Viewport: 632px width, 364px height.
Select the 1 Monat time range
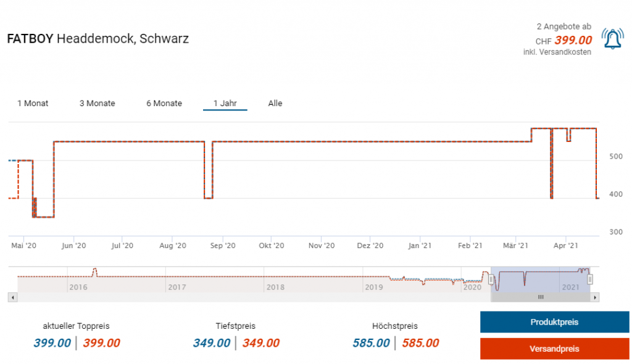tap(33, 103)
